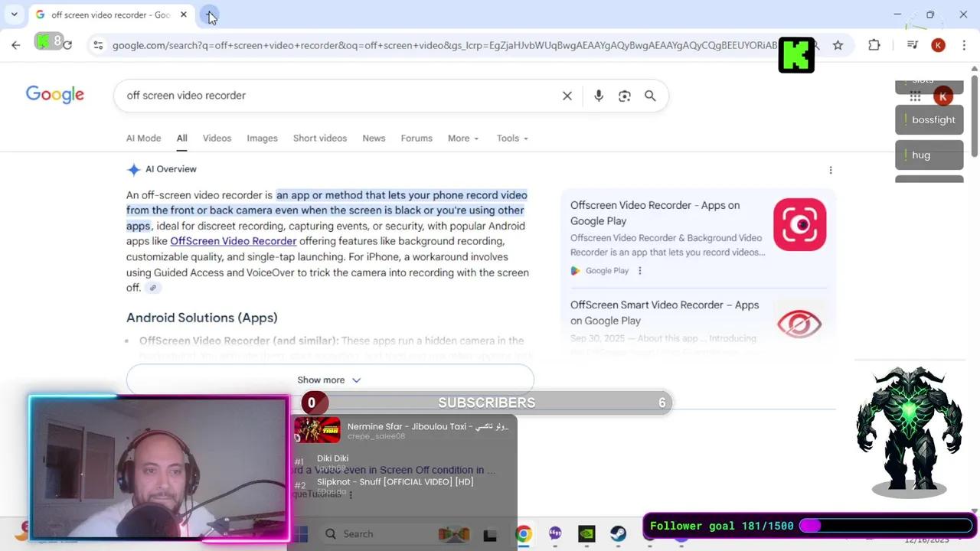Expand AI Overview with Show more
Viewport: 980px width, 551px height.
click(330, 380)
